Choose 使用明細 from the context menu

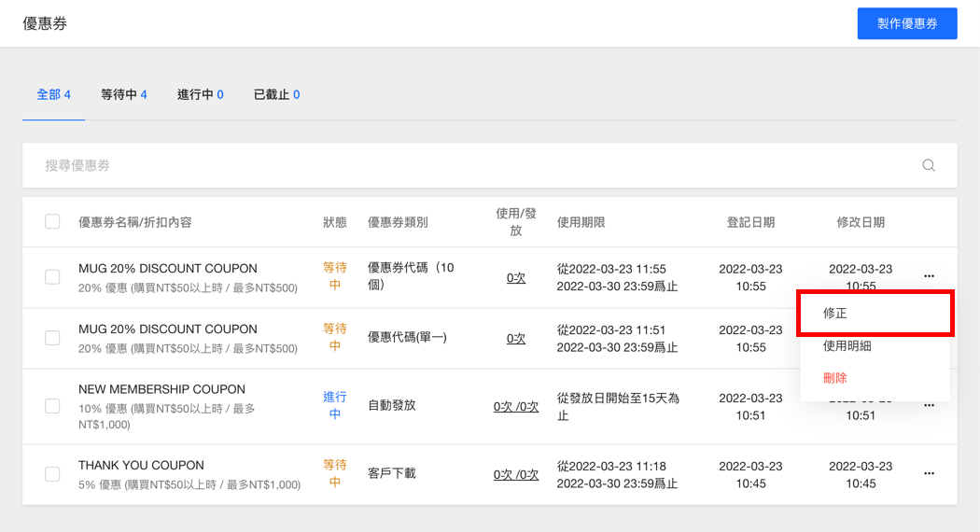pos(847,346)
